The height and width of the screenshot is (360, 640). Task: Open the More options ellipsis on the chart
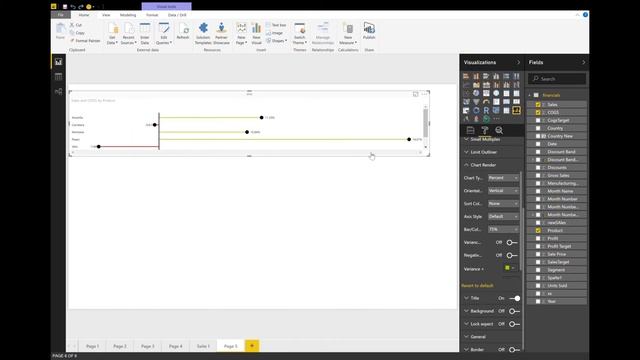click(424, 94)
